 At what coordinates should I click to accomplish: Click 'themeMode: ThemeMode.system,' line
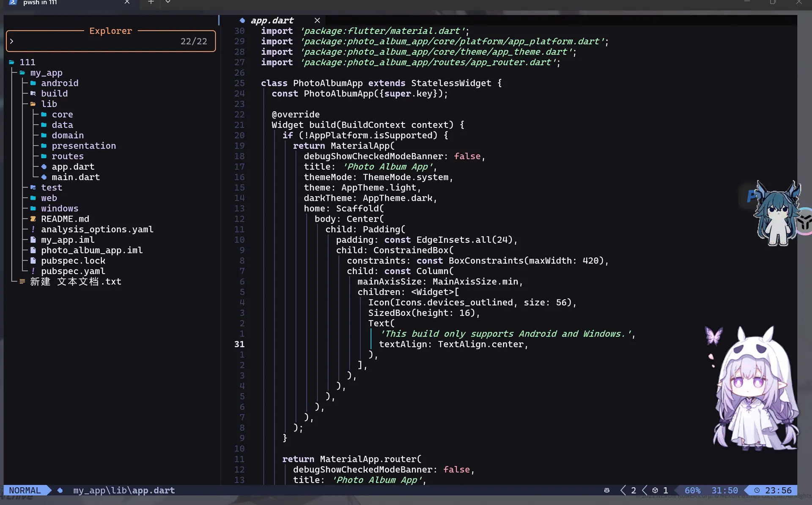(x=379, y=177)
